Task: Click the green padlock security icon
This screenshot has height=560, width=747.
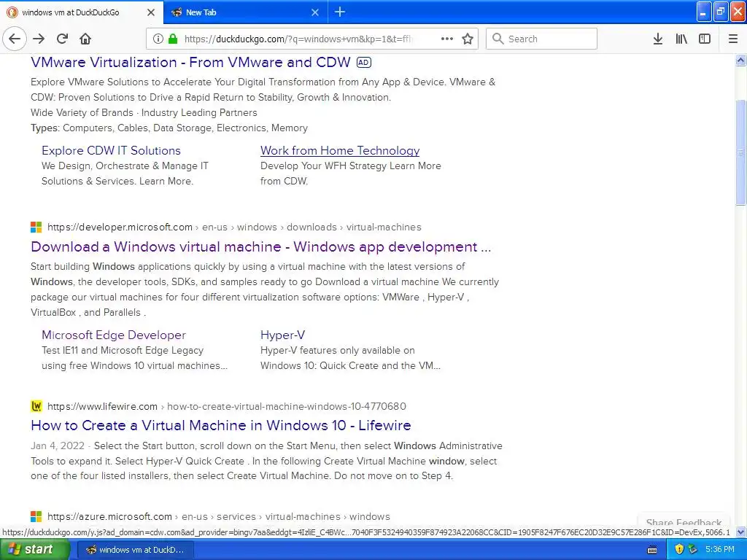Action: point(173,39)
